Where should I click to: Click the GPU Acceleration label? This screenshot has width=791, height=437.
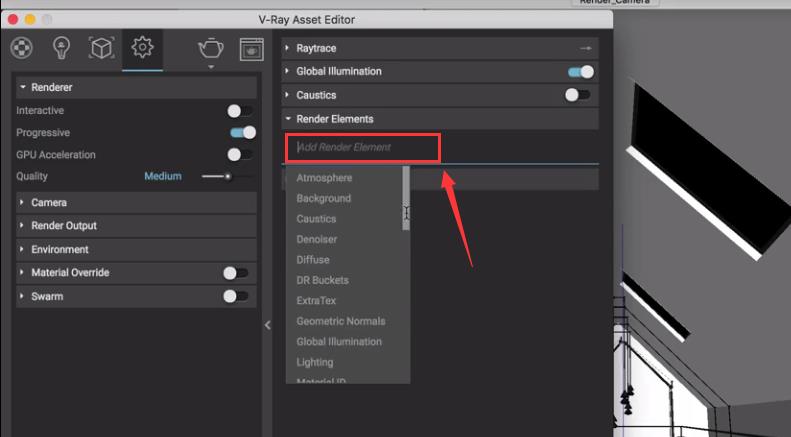pyautogui.click(x=55, y=155)
